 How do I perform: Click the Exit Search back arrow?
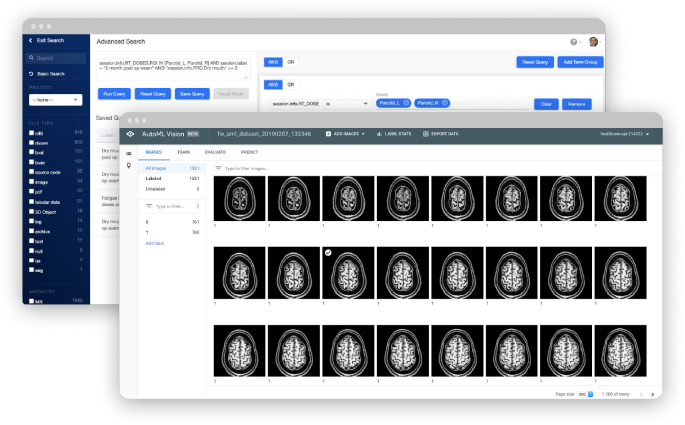click(30, 41)
